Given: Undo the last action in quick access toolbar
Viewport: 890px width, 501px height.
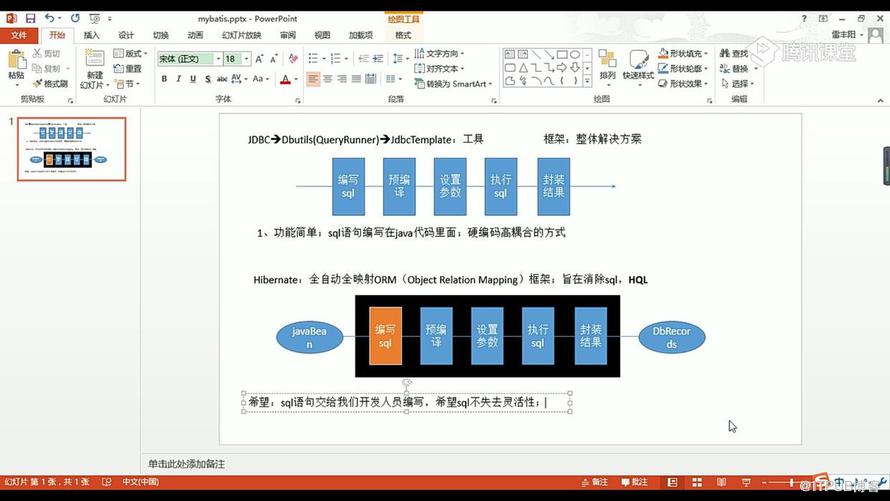Looking at the screenshot, I should pyautogui.click(x=49, y=19).
